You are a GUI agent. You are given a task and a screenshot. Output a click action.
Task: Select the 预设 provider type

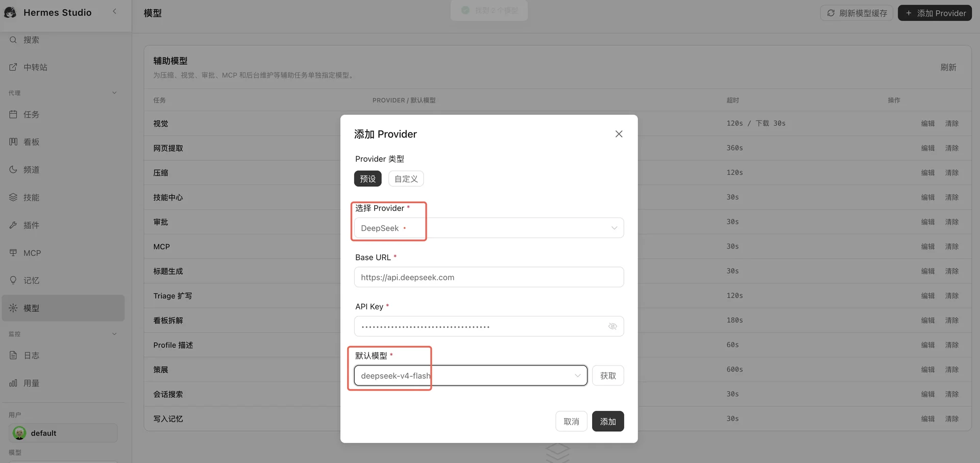point(367,179)
